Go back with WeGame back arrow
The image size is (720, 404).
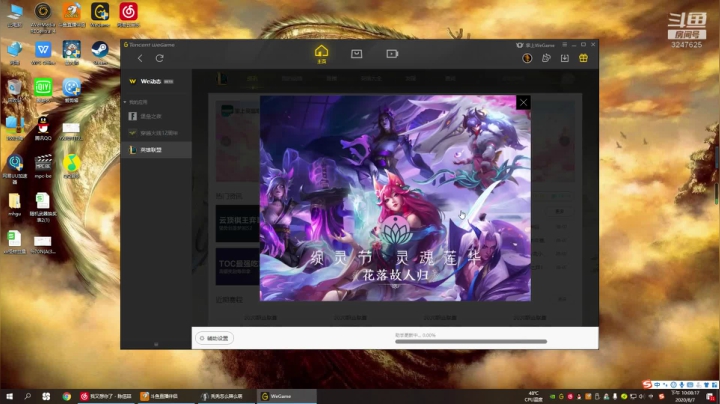(x=140, y=58)
